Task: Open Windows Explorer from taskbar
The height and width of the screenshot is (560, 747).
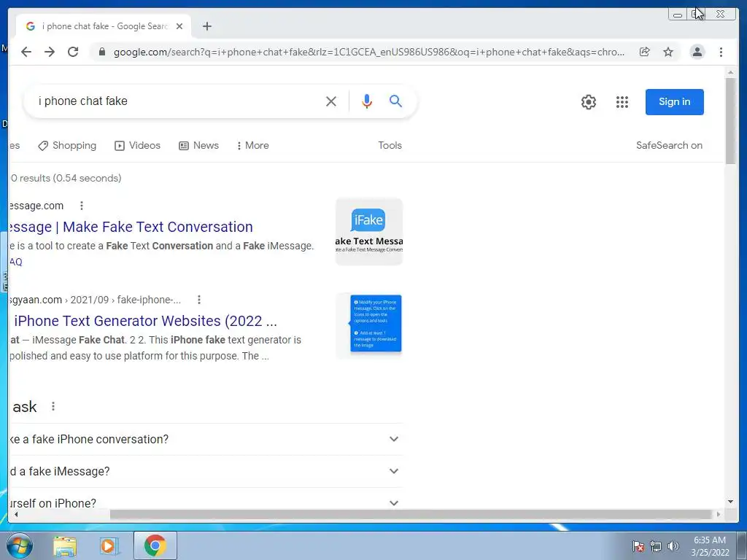Action: 65,545
